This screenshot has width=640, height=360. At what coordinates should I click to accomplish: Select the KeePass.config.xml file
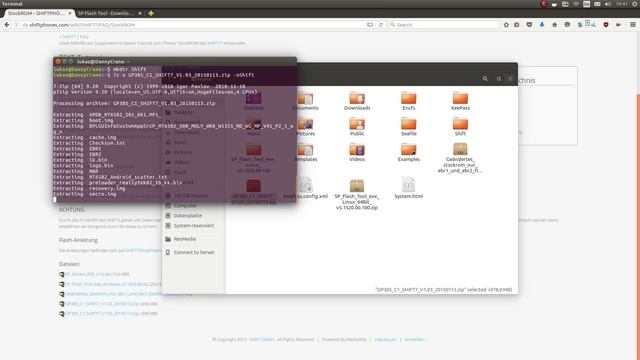point(305,188)
